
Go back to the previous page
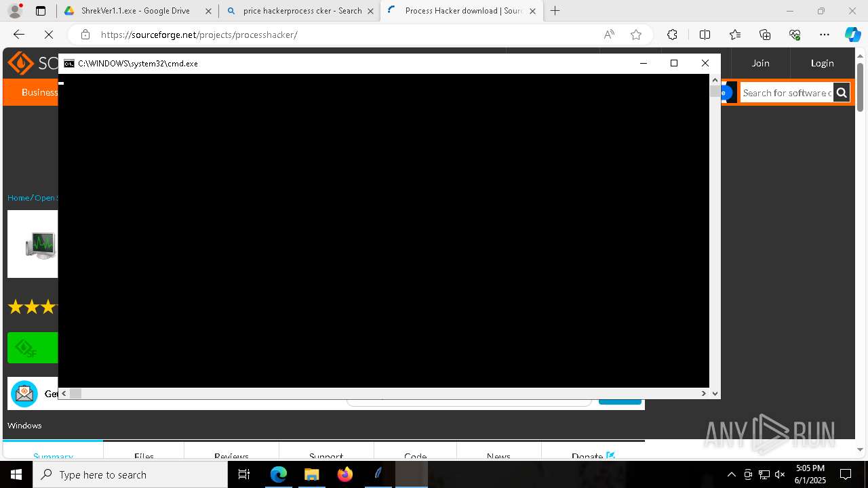click(x=19, y=35)
